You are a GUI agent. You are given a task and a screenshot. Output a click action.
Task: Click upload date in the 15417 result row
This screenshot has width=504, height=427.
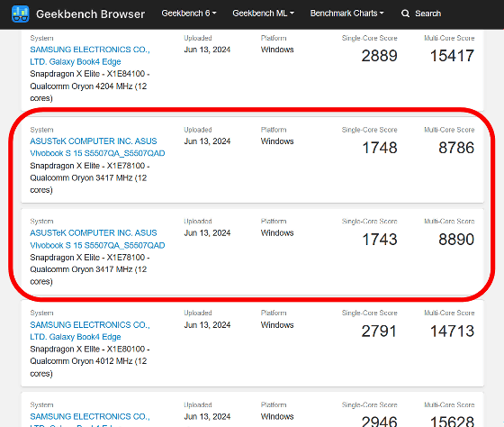(x=207, y=50)
